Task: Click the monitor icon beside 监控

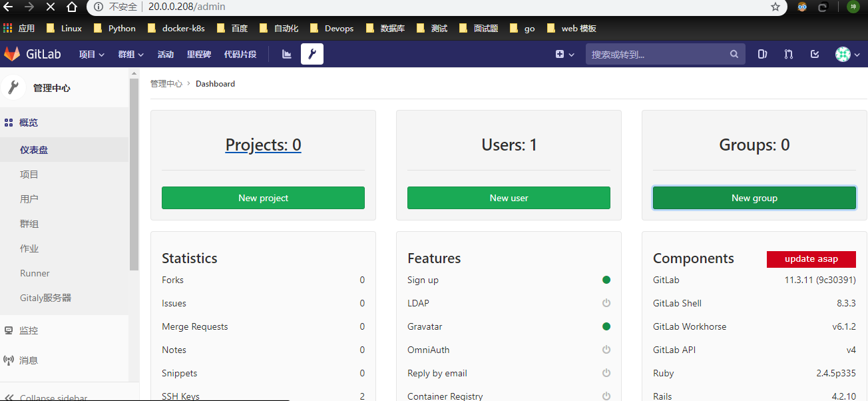Action: pos(9,330)
